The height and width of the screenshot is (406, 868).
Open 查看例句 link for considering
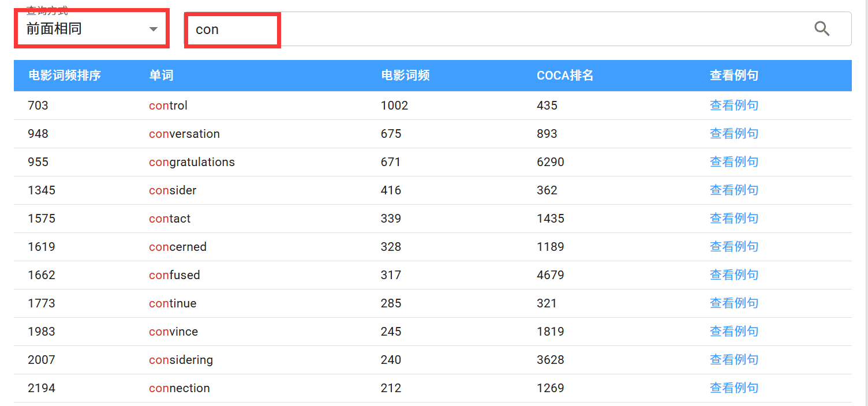734,360
